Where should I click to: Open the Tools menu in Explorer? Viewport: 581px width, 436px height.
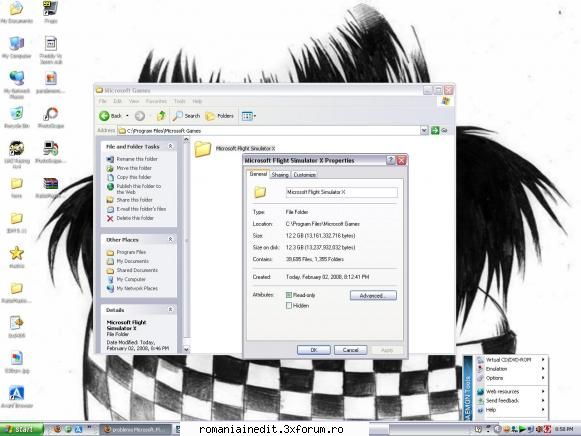180,101
